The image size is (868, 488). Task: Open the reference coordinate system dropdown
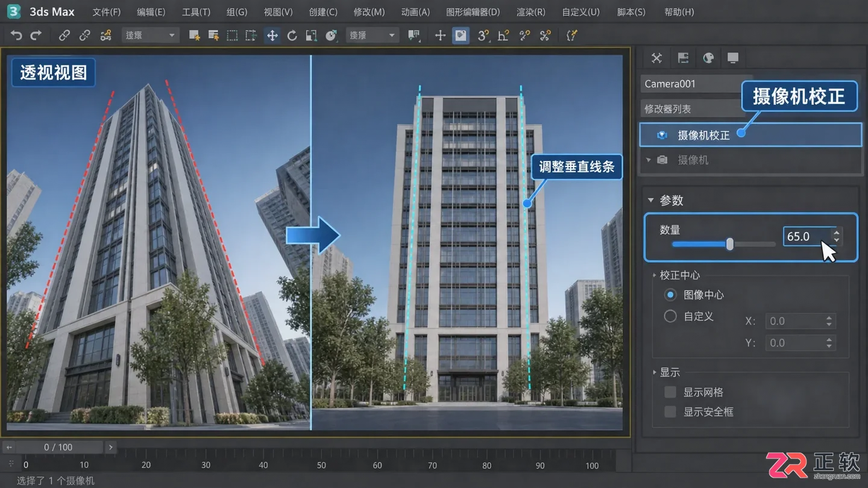point(372,36)
